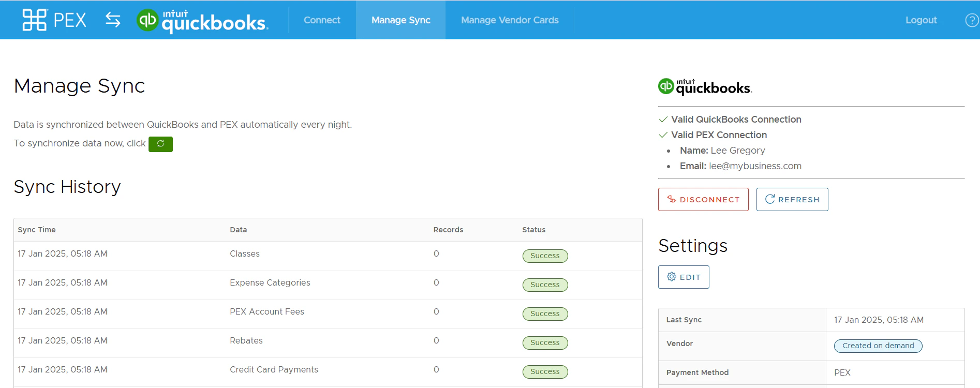
Task: Log out using the Logout link
Action: pyautogui.click(x=921, y=20)
